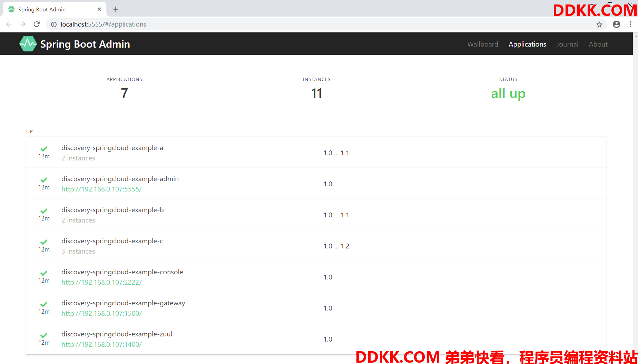The height and width of the screenshot is (364, 638).
Task: Click '2 instances' under example-b
Action: [x=78, y=220]
